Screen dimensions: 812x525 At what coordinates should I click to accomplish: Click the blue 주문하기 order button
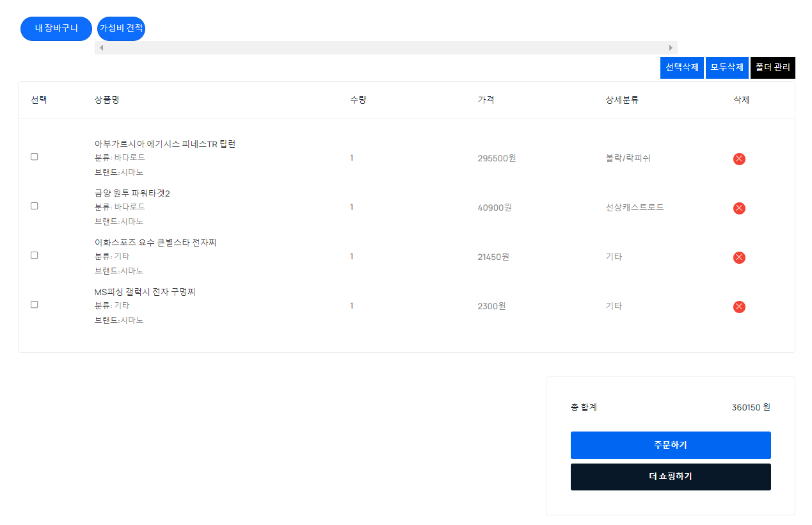(671, 445)
